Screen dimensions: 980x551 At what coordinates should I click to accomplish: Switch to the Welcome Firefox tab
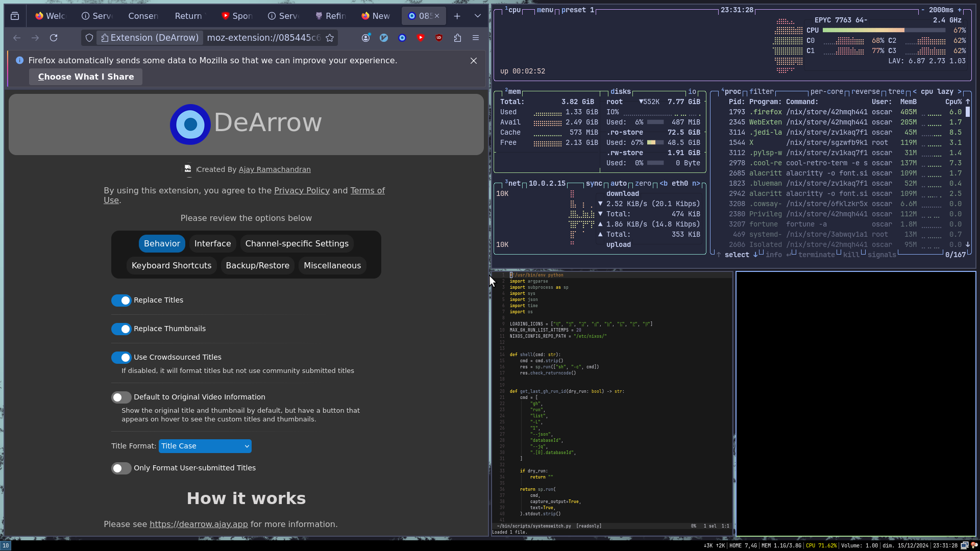(x=50, y=16)
